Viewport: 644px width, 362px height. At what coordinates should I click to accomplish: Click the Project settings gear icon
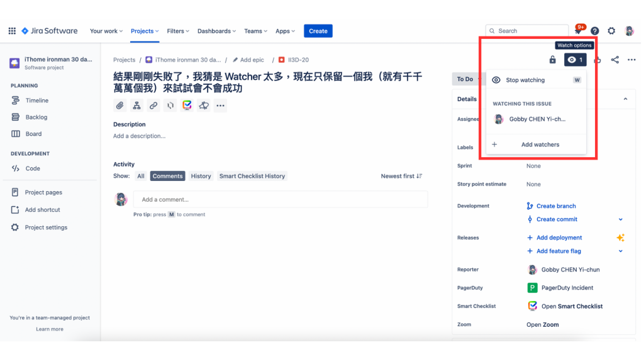pyautogui.click(x=15, y=228)
